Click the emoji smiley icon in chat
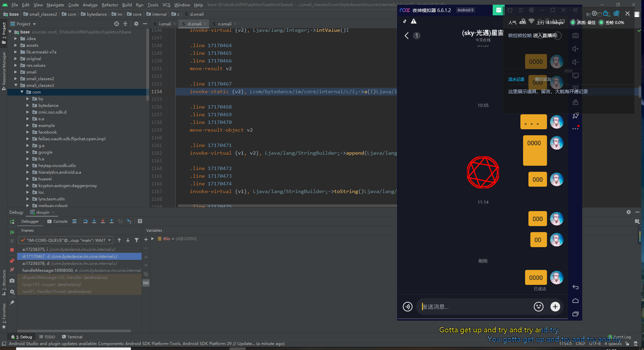Viewport: 644px width, 350px height. [x=538, y=307]
